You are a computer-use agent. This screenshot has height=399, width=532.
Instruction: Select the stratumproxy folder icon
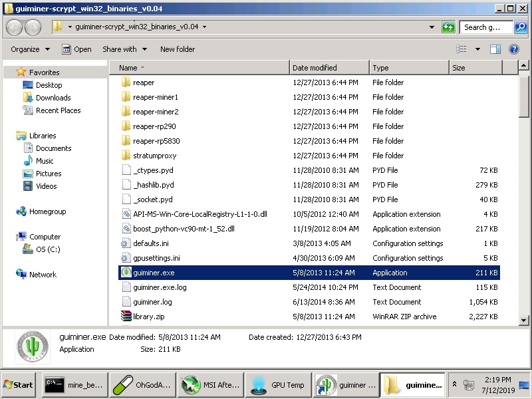(126, 156)
